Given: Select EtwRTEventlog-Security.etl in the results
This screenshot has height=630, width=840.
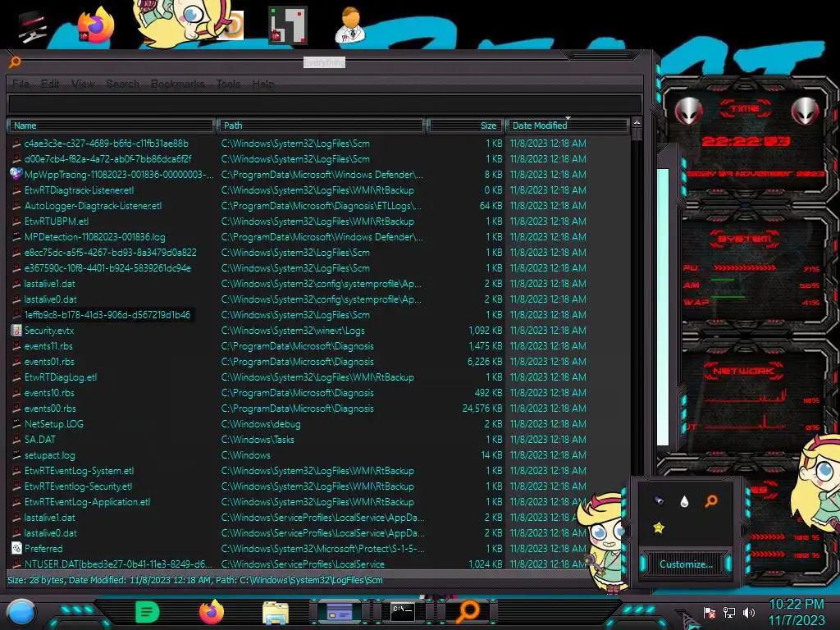Looking at the screenshot, I should (x=78, y=486).
